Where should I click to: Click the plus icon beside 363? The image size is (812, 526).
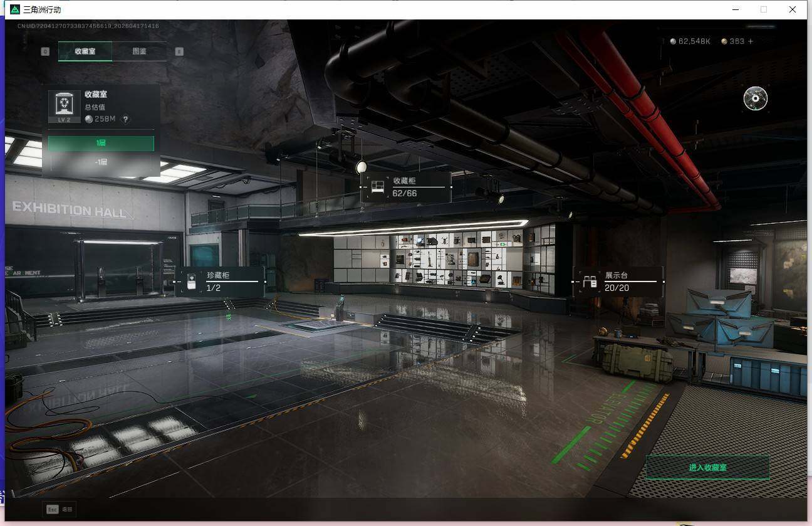pyautogui.click(x=751, y=41)
